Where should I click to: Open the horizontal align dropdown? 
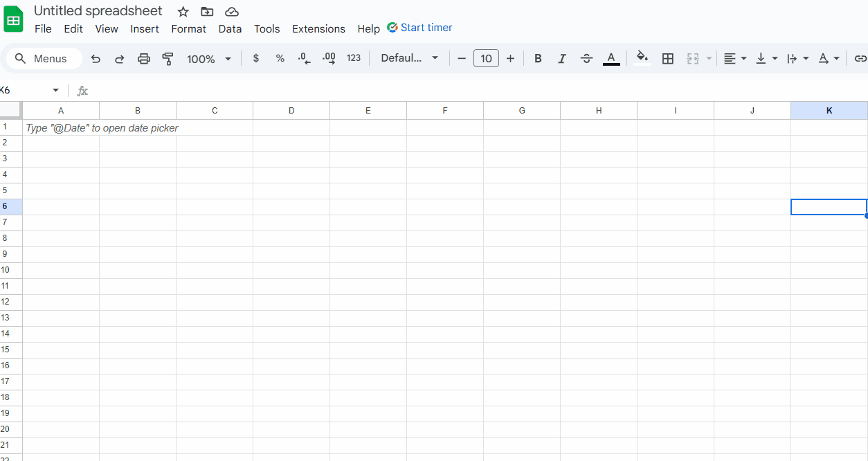(734, 59)
